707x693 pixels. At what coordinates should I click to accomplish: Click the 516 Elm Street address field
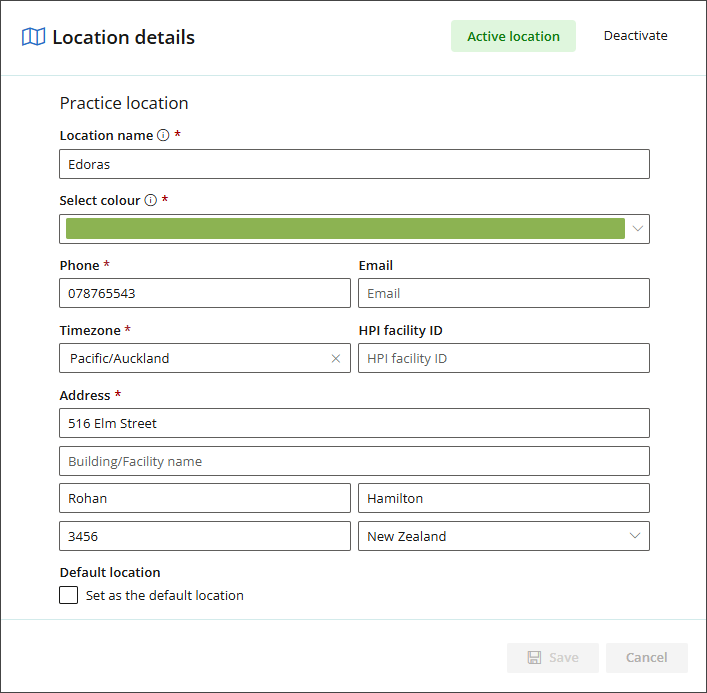(x=354, y=423)
